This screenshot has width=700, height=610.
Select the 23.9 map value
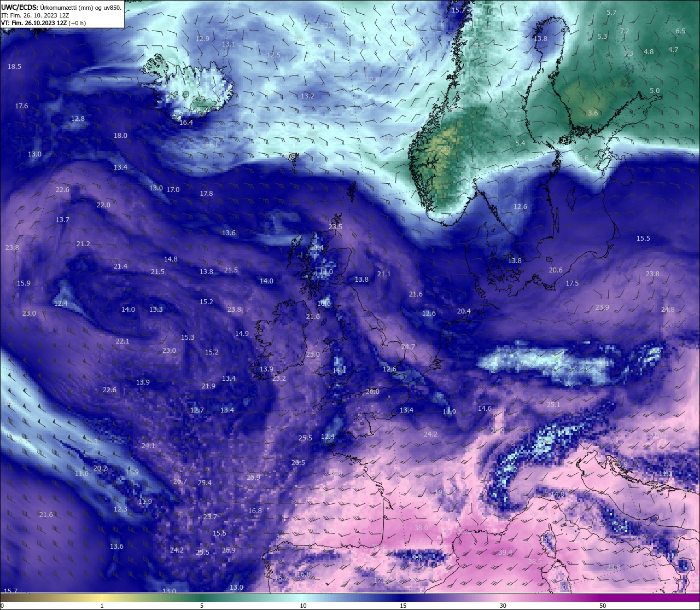tap(602, 307)
